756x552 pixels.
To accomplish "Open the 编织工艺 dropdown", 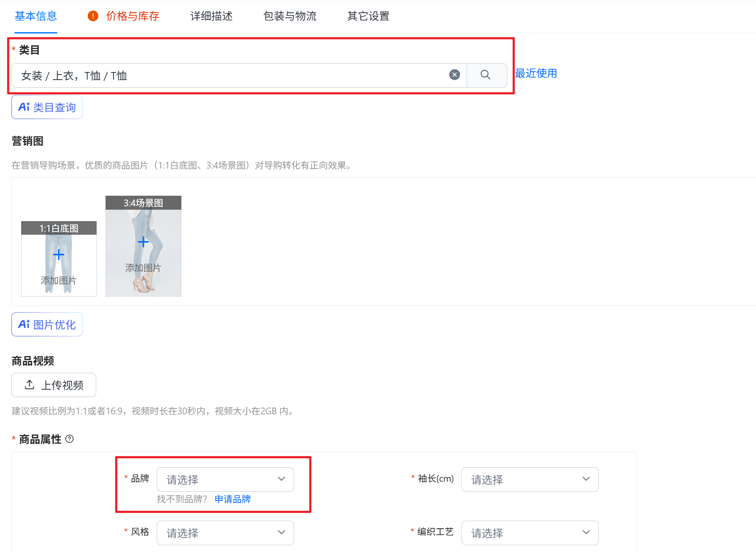I will pyautogui.click(x=530, y=533).
